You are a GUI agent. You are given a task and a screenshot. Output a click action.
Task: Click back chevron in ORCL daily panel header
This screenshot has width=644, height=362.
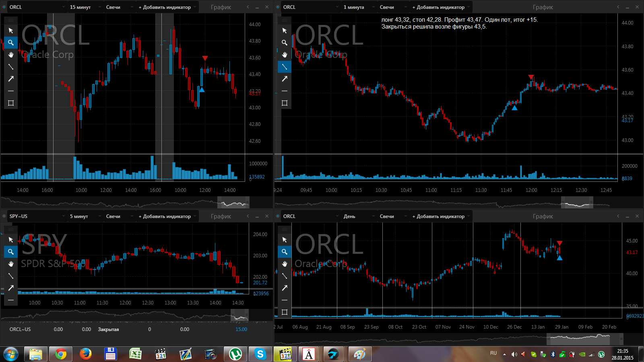(618, 216)
